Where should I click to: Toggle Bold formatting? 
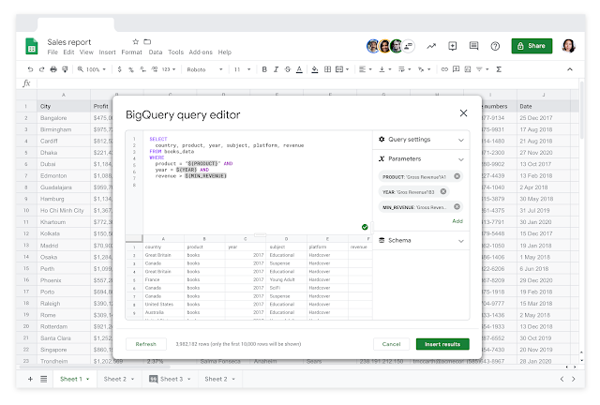(264, 69)
